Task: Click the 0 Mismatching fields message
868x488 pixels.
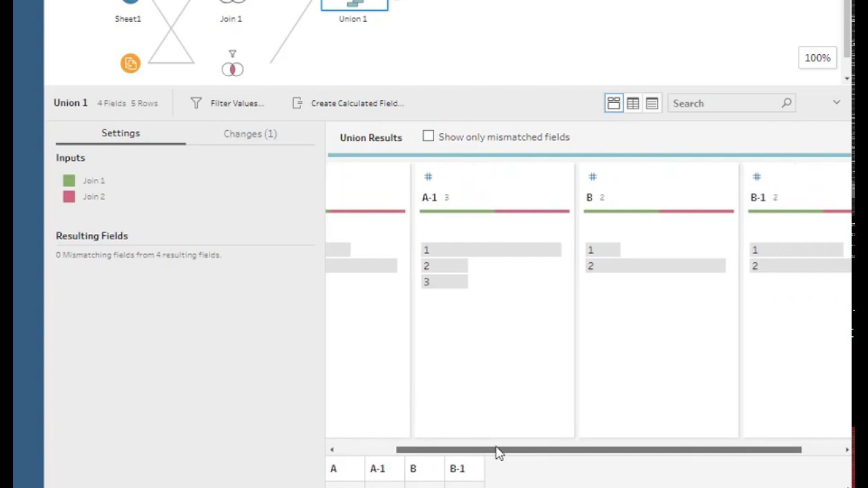Action: coord(138,255)
